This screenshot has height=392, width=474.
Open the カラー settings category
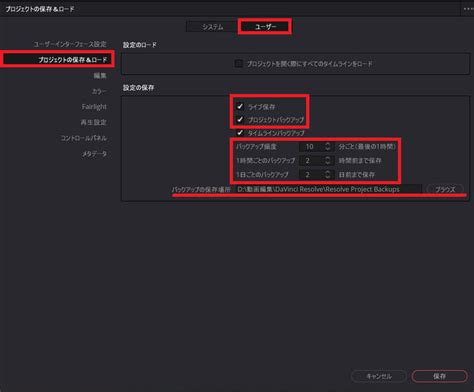click(x=99, y=91)
